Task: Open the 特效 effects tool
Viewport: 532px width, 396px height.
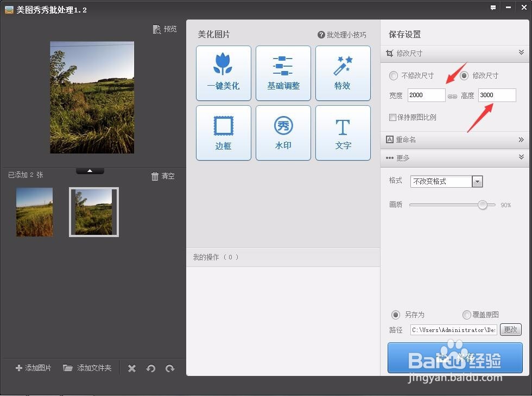Action: click(343, 73)
